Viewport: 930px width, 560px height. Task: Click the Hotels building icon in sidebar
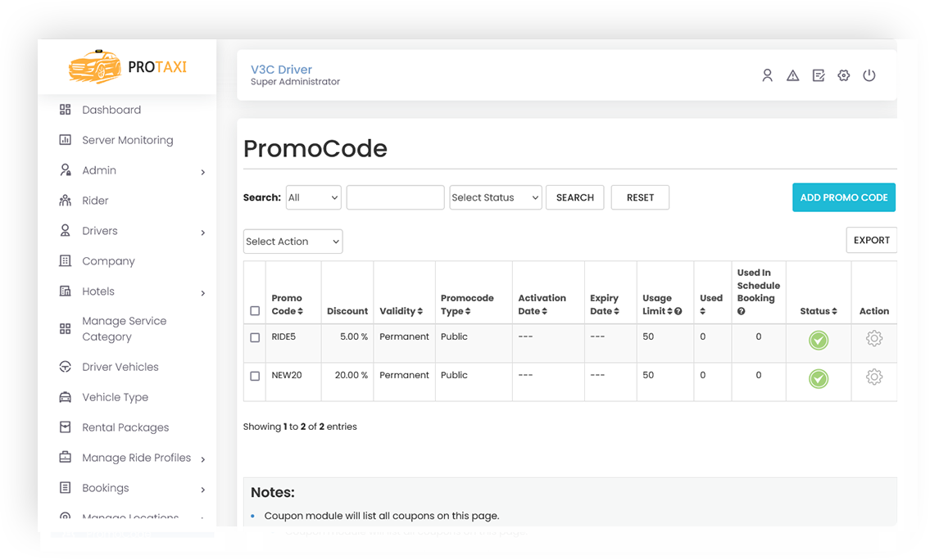pos(66,291)
